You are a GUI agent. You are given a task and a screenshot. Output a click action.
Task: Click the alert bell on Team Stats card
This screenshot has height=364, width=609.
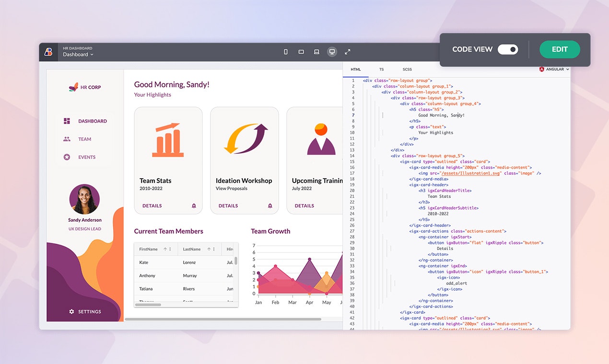[194, 205]
